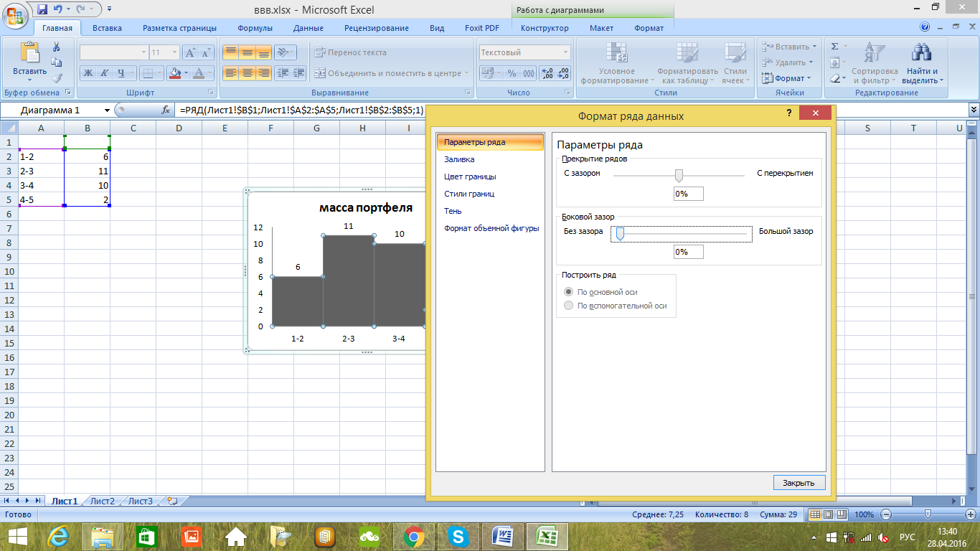Image resolution: width=980 pixels, height=551 pixels.
Task: Click the gap width (Боковой зазор) slider handle
Action: (x=620, y=234)
